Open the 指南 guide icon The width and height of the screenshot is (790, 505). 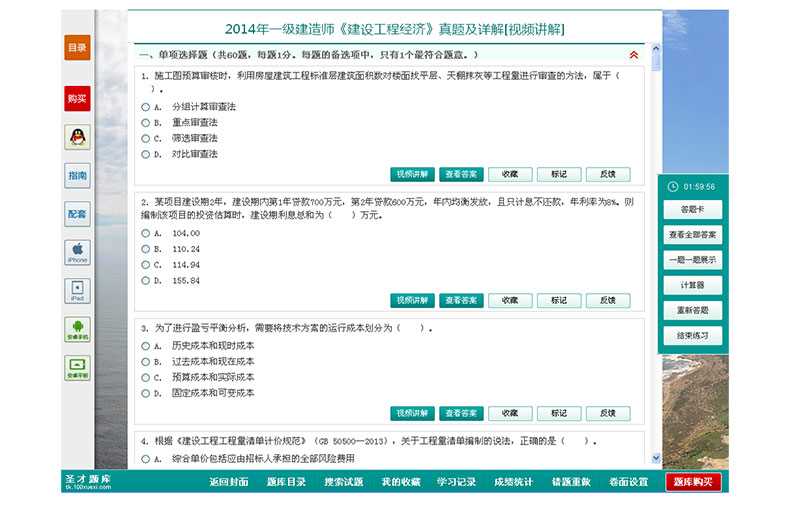click(77, 176)
